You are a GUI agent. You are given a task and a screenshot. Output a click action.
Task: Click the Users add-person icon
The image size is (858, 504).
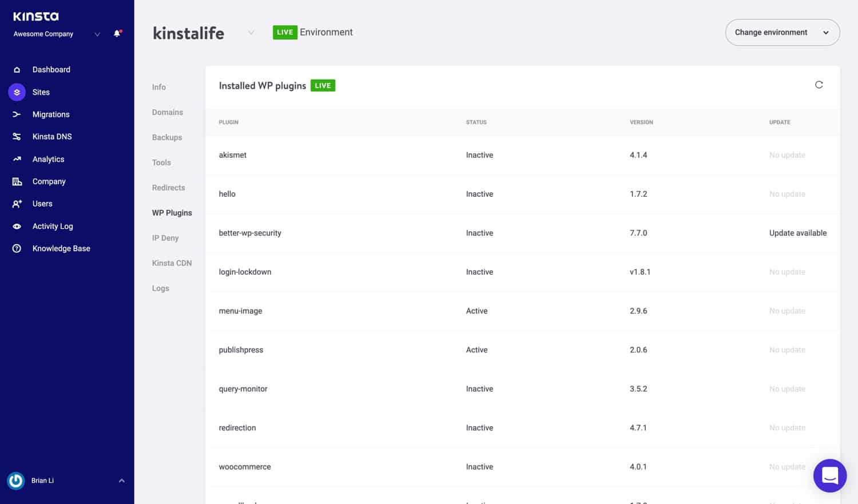(x=17, y=204)
